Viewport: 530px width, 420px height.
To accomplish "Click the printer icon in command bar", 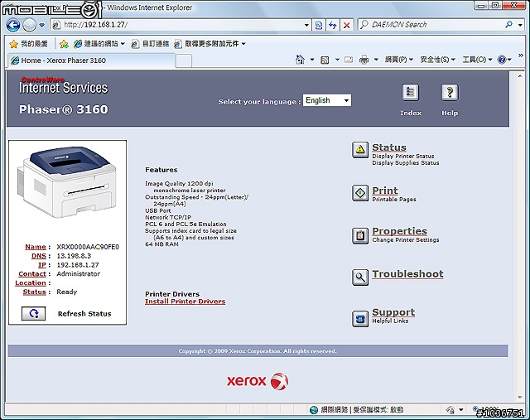I will (x=364, y=60).
